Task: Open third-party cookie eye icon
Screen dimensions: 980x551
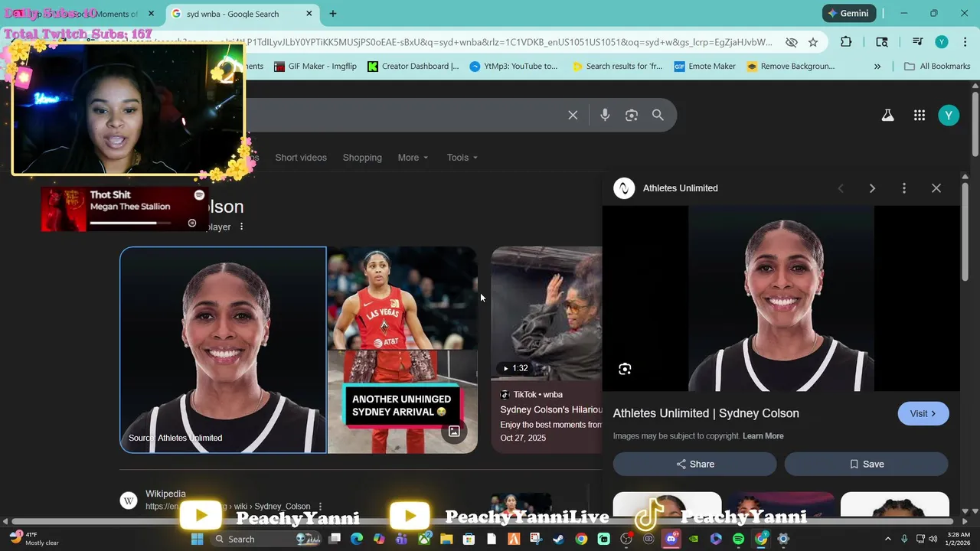Action: click(x=792, y=42)
